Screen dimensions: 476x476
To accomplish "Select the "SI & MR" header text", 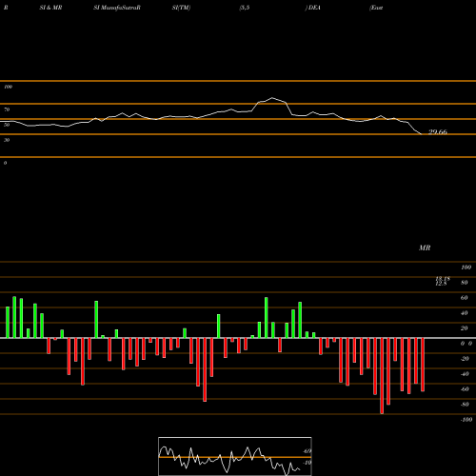I will click(50, 8).
